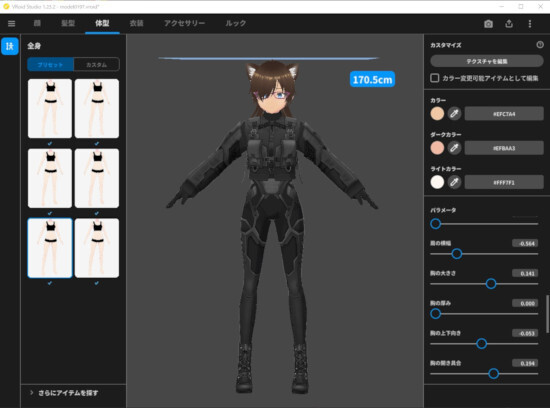This screenshot has width=550, height=408.
Task: Click テクスチャを編集 button
Action: pos(487,61)
